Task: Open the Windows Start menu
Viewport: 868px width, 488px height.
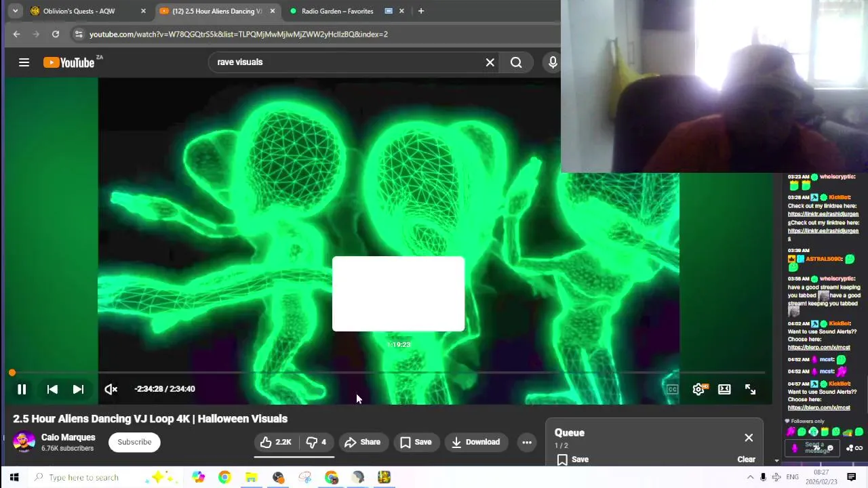Action: (14, 477)
